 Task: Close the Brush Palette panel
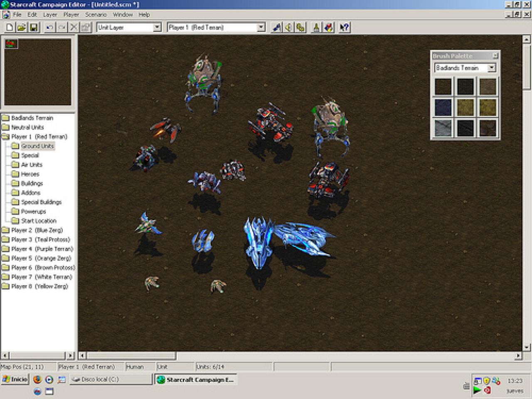[x=495, y=55]
